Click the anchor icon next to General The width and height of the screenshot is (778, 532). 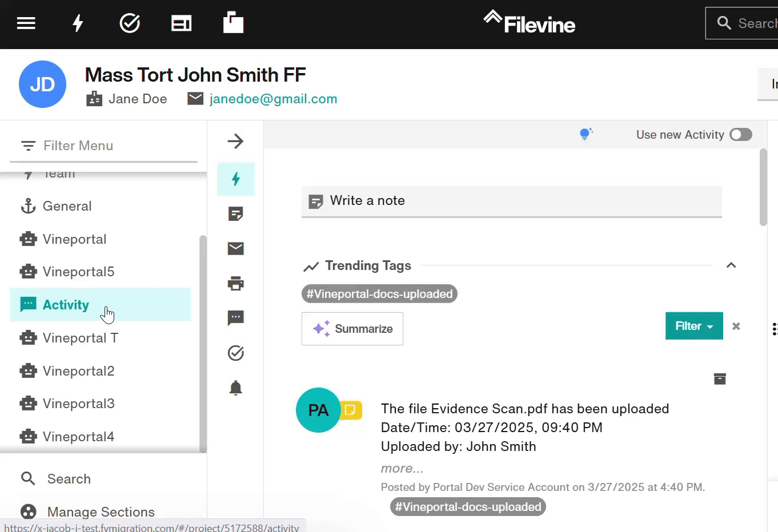pyautogui.click(x=28, y=206)
